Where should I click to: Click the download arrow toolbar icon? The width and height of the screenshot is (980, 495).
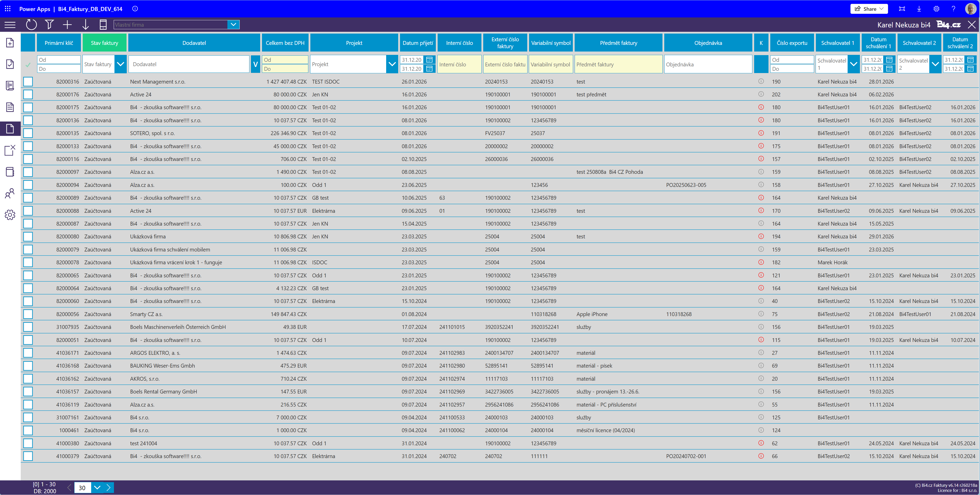(85, 25)
